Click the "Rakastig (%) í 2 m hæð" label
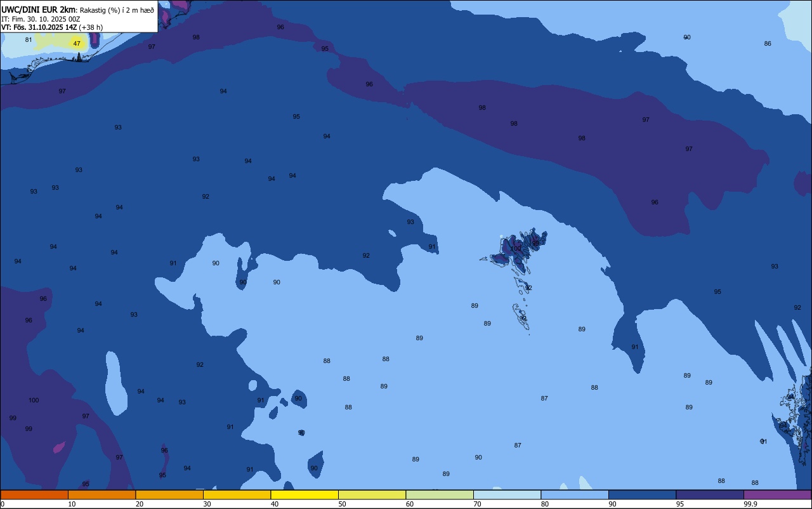The width and height of the screenshot is (812, 509). tap(117, 10)
